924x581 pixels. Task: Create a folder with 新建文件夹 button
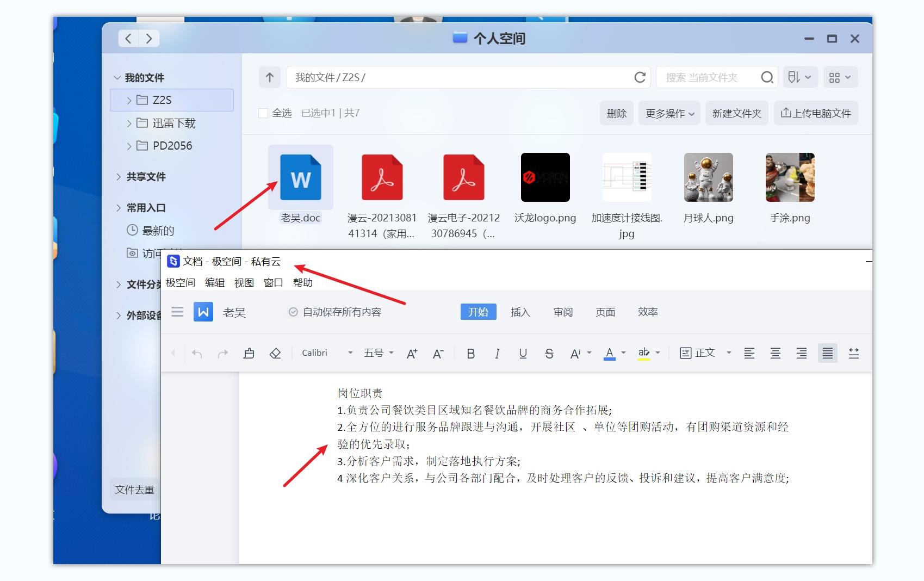point(736,113)
